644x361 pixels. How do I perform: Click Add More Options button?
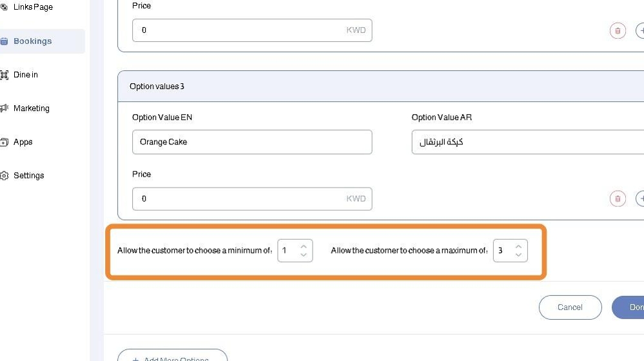172,357
